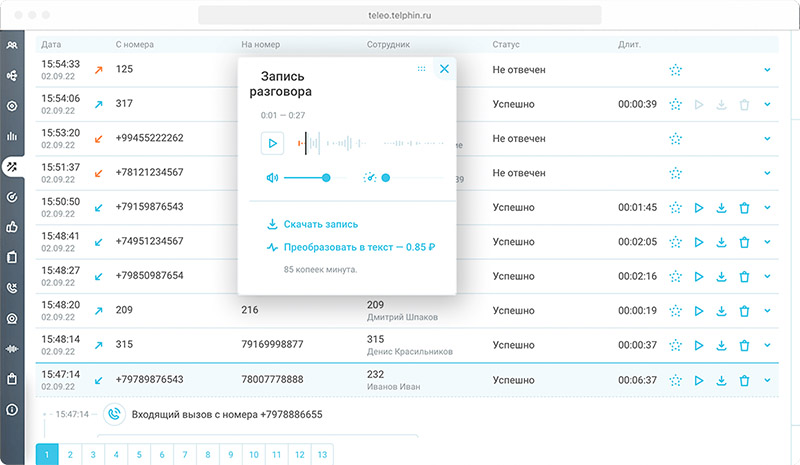The image size is (800, 465).
Task: Adjust the volume slider handle in popup
Action: pyautogui.click(x=326, y=178)
